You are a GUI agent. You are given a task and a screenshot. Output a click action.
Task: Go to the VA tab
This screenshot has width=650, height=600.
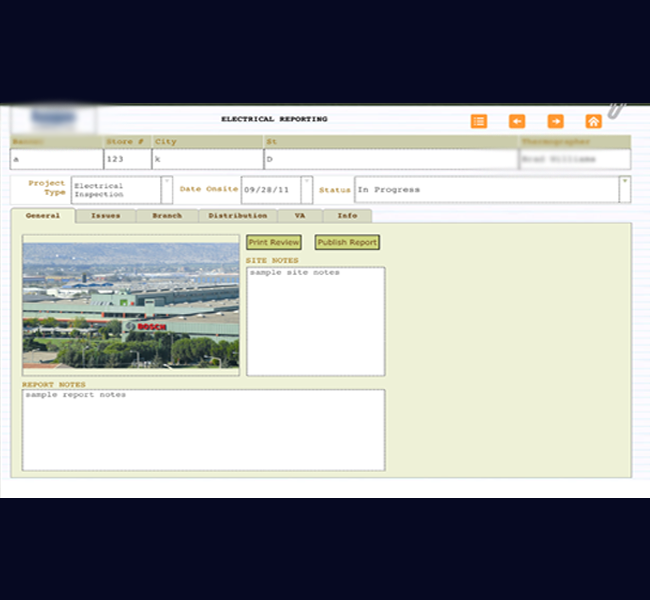click(300, 216)
